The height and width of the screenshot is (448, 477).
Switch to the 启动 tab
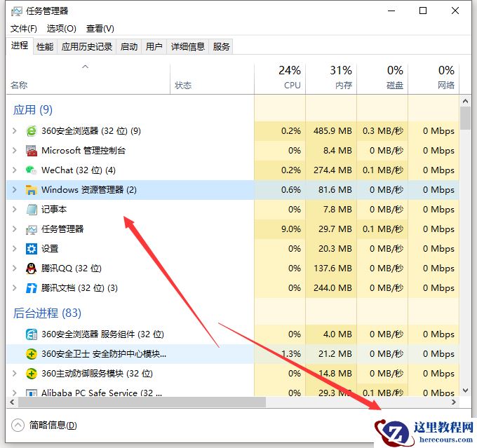(129, 47)
